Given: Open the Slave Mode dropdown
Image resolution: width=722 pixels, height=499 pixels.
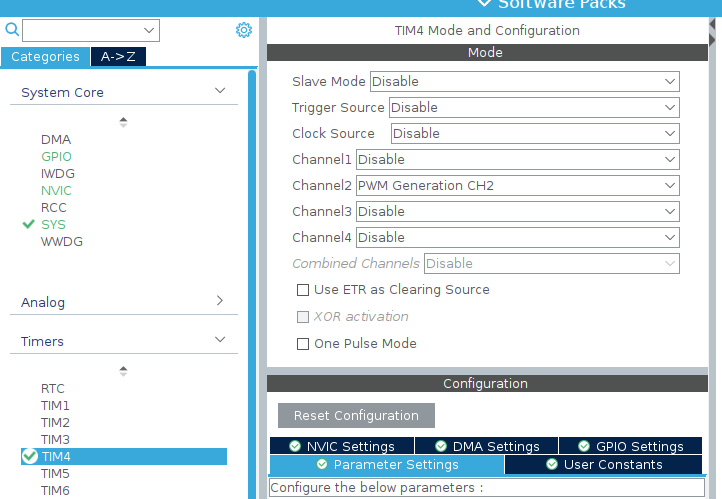Looking at the screenshot, I should pyautogui.click(x=524, y=81).
